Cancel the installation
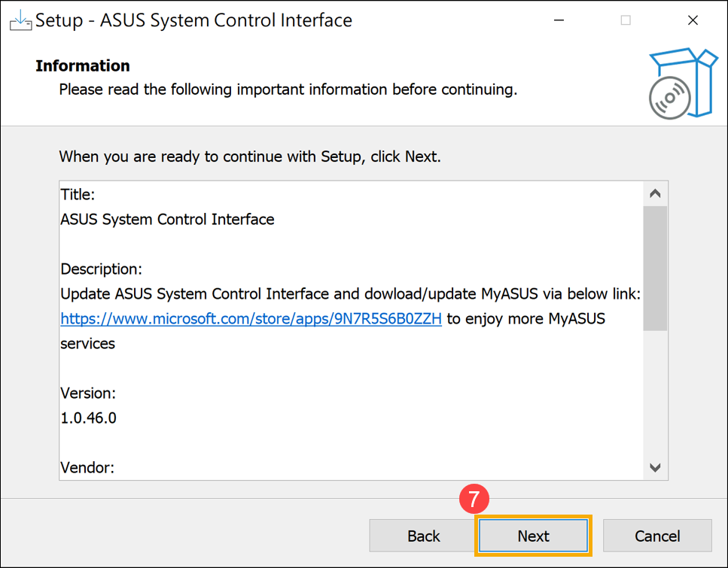This screenshot has height=568, width=728. [x=657, y=536]
